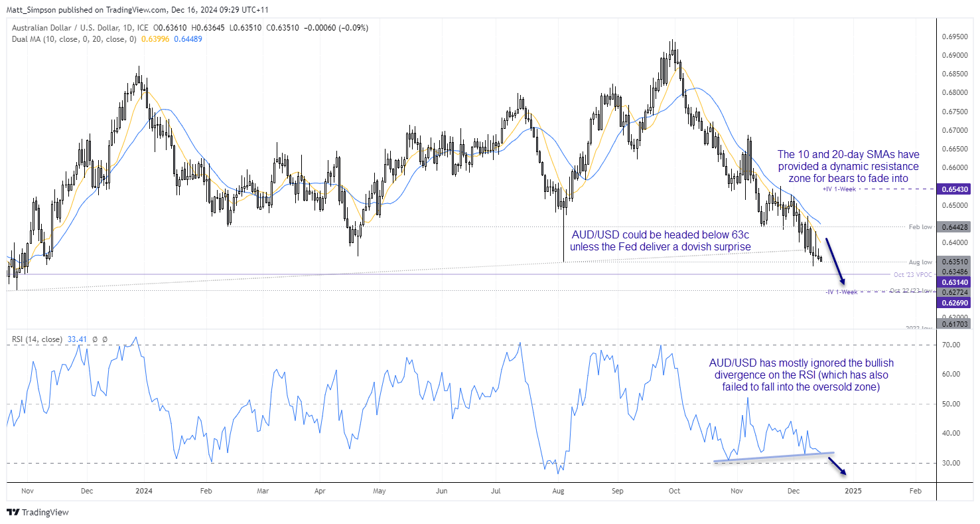Click the 0.66500 price axis tick
Screen dimensions: 980x524
(955, 149)
